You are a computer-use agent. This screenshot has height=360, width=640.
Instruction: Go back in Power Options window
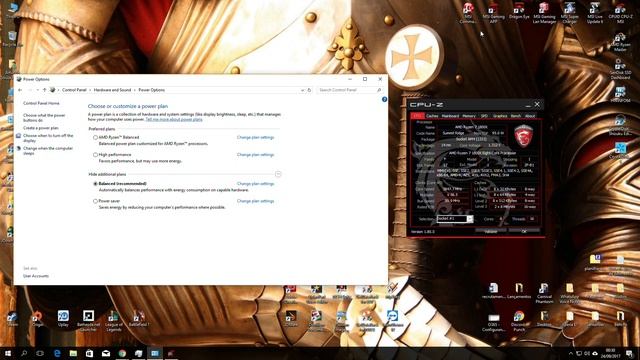click(x=20, y=90)
